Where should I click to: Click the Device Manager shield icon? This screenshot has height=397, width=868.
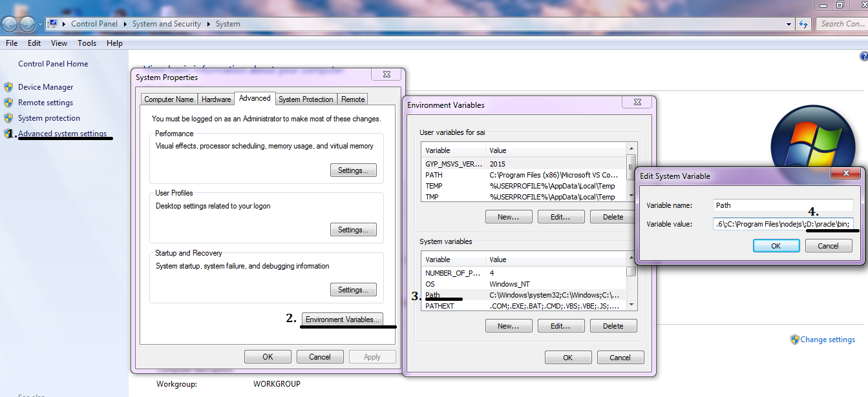click(x=8, y=87)
